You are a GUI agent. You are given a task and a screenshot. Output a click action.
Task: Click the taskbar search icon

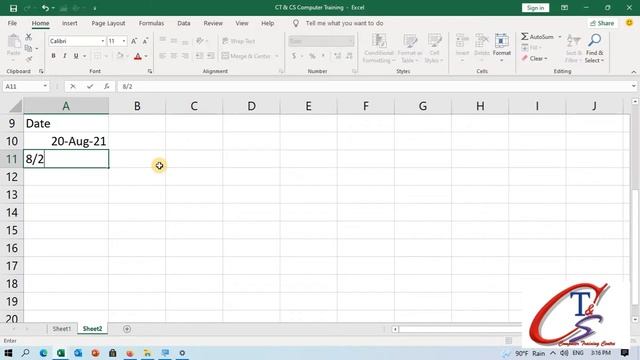25,353
